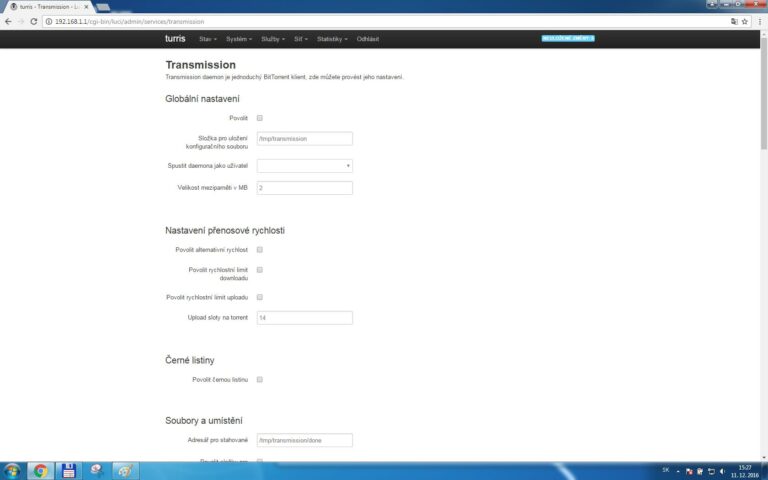Open the SK keyboard language indicator
768x480 pixels.
point(666,470)
